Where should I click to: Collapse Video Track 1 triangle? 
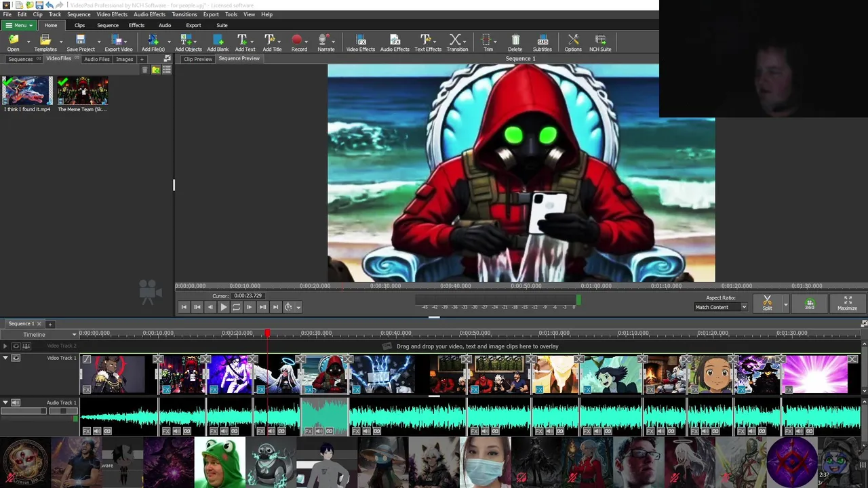click(x=5, y=358)
